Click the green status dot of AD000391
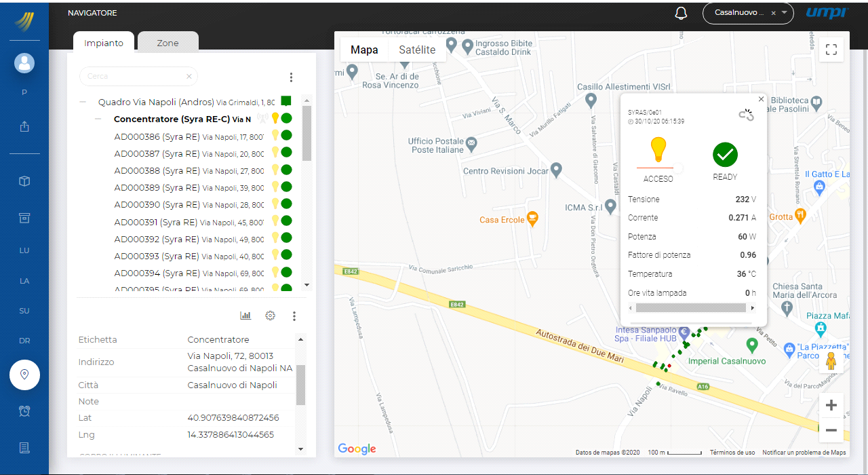Viewport: 868px width, 475px height. [x=286, y=221]
